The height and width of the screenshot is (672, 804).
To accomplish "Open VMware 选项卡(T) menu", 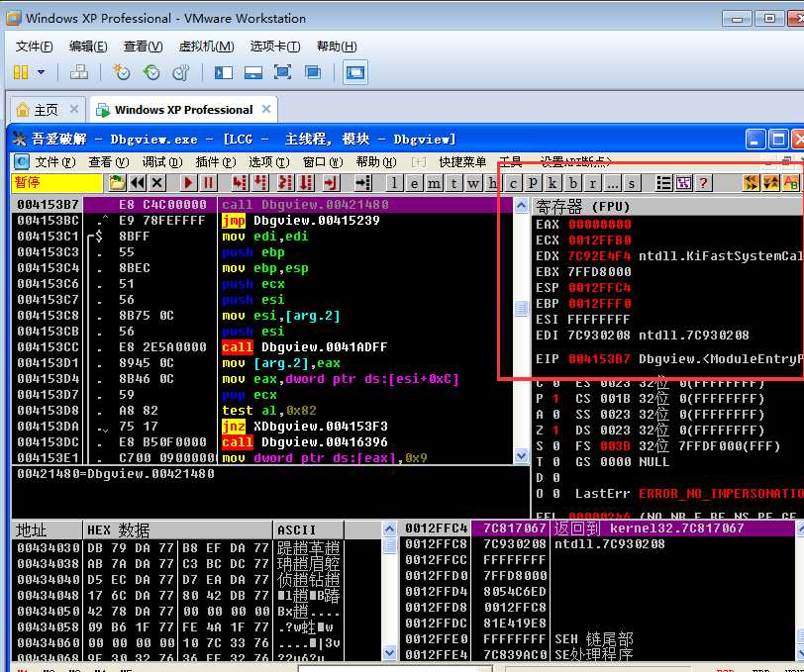I will pyautogui.click(x=275, y=47).
